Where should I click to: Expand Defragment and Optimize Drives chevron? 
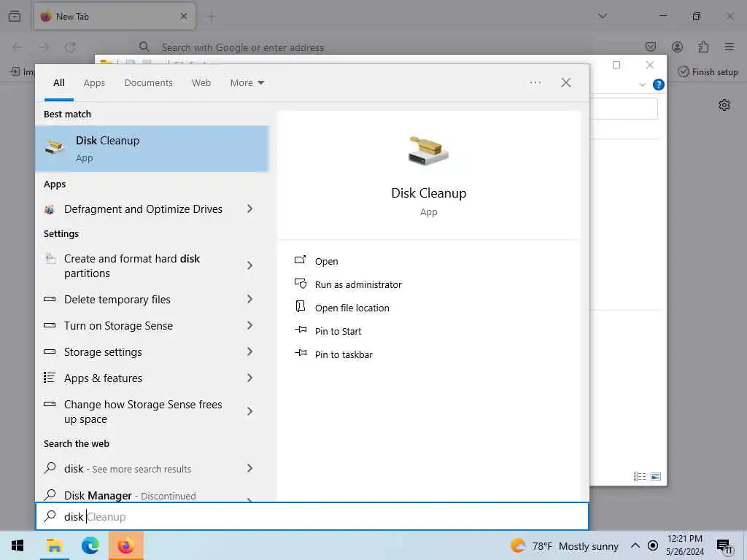(x=249, y=209)
